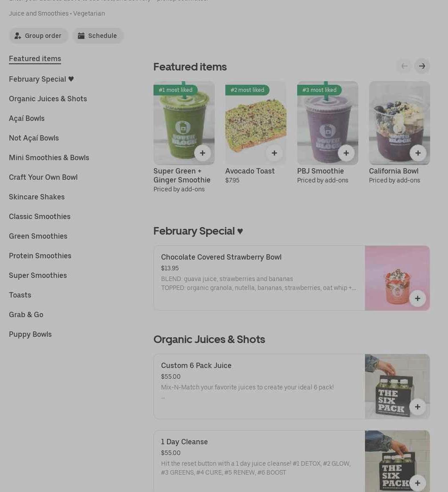Image resolution: width=448 pixels, height=492 pixels.
Task: Go to Açaí Bowls category
Action: click(x=27, y=118)
